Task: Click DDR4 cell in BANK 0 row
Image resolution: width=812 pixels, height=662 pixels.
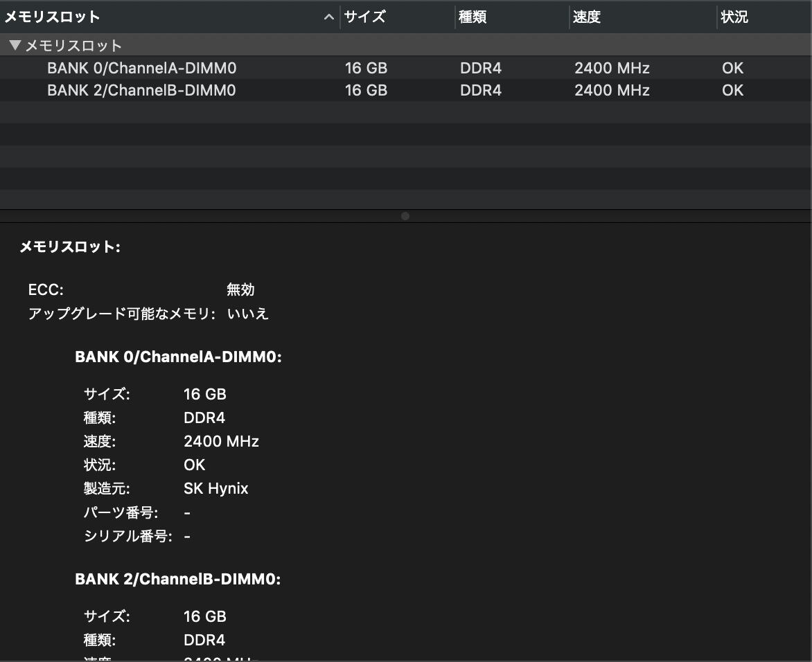Action: point(480,68)
